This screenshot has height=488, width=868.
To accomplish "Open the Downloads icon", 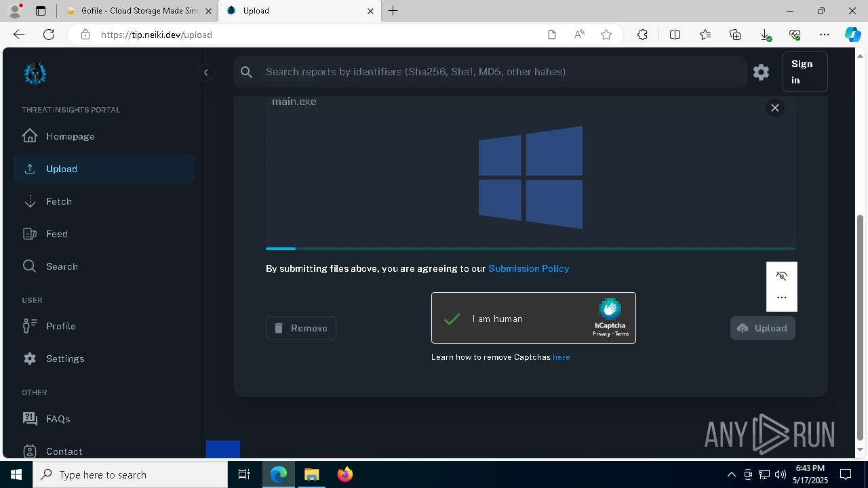I will [x=765, y=35].
